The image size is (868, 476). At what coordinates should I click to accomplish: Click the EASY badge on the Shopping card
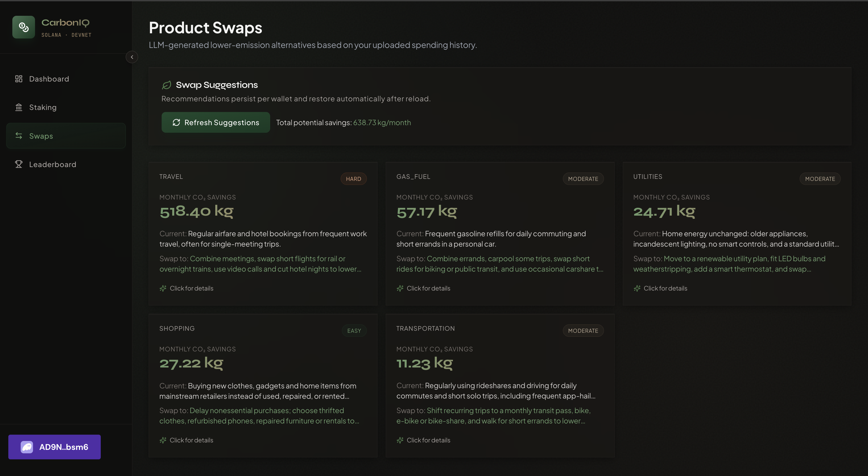tap(354, 331)
